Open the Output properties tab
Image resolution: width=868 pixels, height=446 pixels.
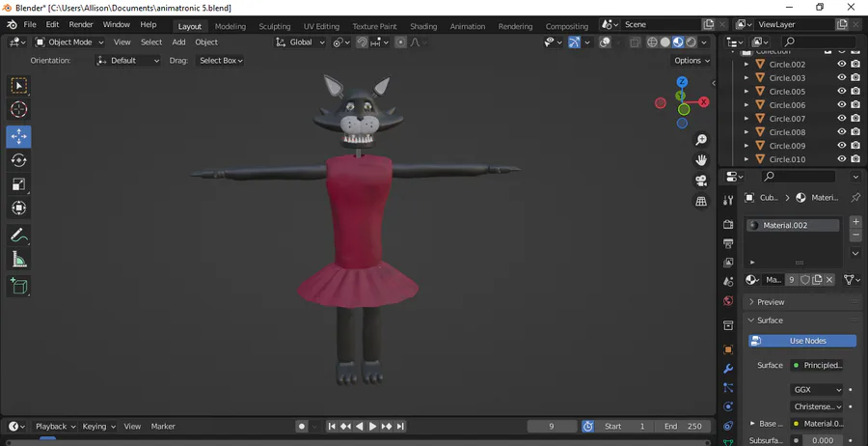[728, 243]
